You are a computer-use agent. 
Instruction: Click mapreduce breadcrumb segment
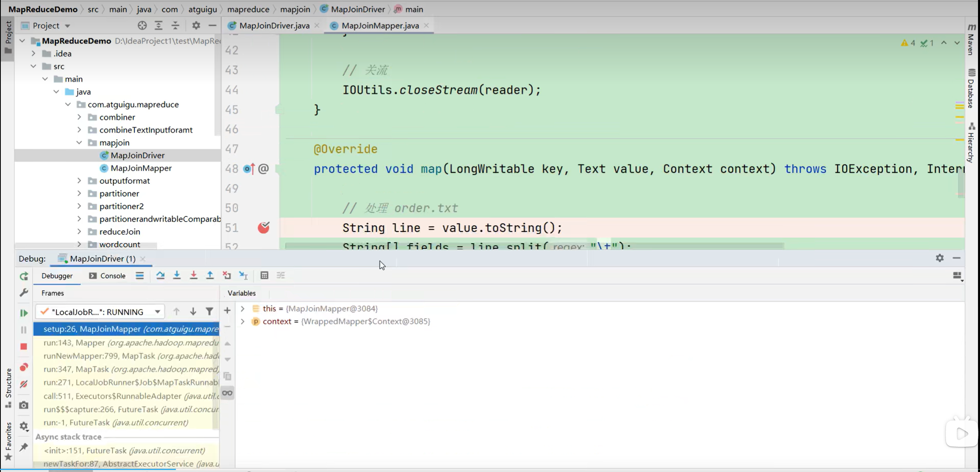pos(248,9)
